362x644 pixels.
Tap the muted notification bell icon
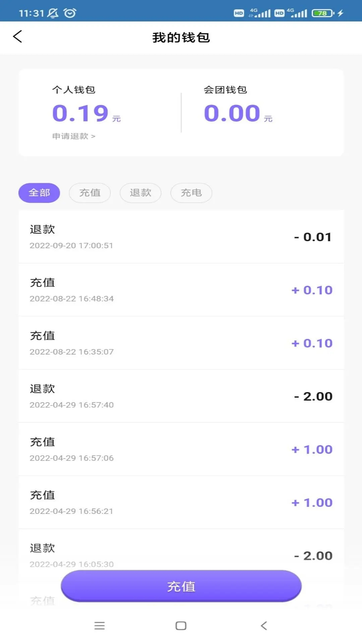pyautogui.click(x=53, y=13)
